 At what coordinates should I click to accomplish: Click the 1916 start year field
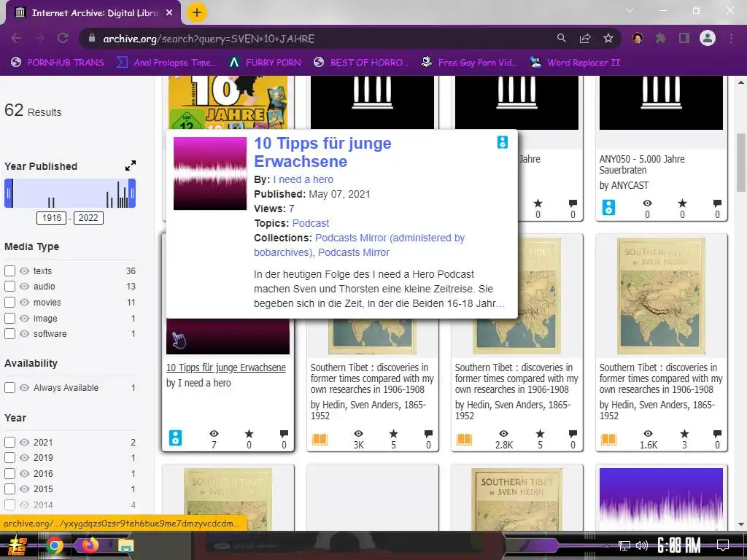point(52,218)
